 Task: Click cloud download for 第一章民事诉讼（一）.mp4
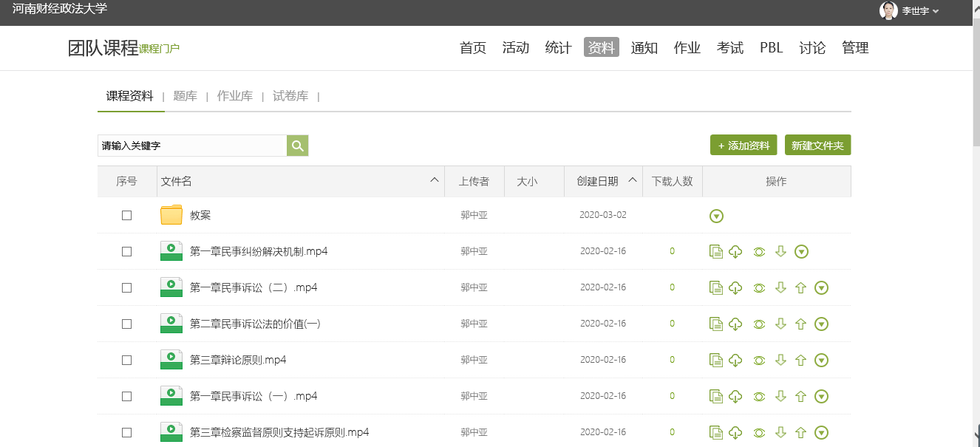735,397
